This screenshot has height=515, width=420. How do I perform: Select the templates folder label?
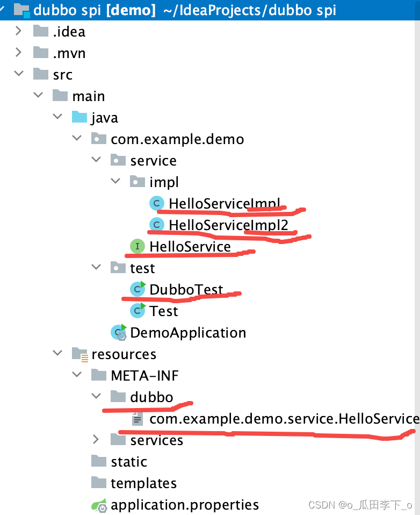pyautogui.click(x=144, y=483)
